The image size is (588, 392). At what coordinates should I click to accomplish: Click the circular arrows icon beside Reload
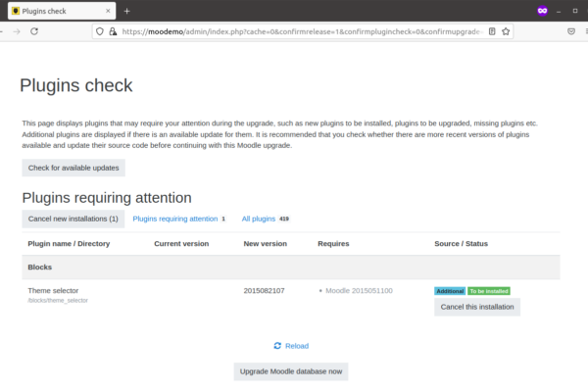277,346
